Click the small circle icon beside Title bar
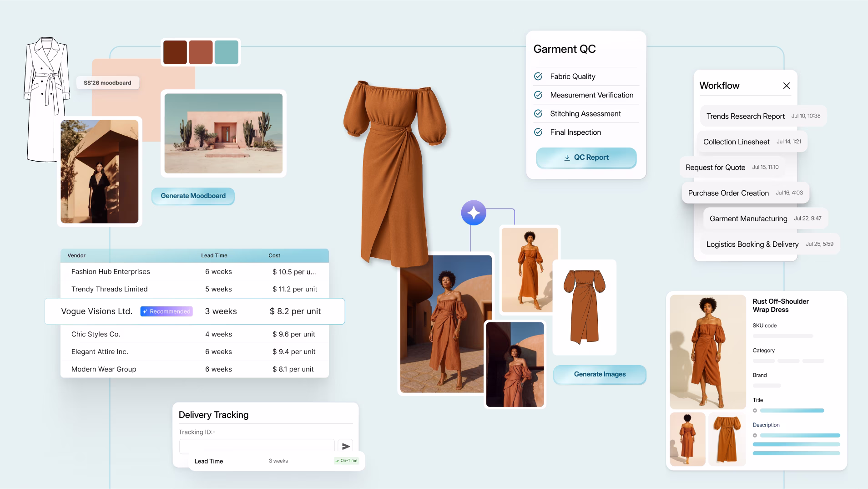Image resolution: width=868 pixels, height=489 pixels. coord(755,411)
